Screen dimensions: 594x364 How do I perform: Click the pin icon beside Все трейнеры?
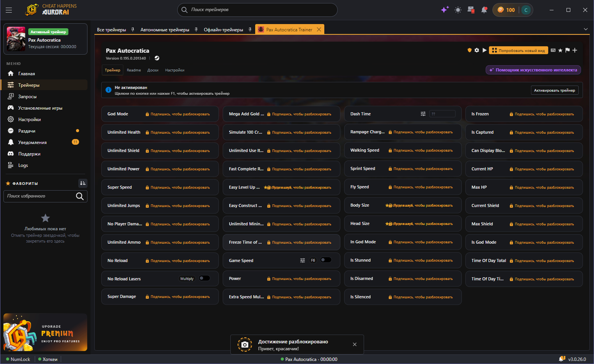133,29
